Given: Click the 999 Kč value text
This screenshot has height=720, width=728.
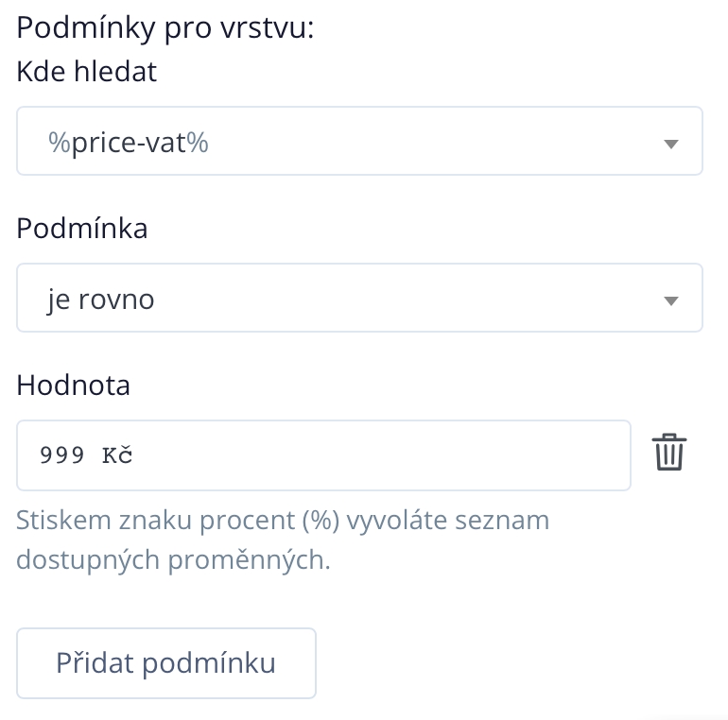Looking at the screenshot, I should [86, 455].
